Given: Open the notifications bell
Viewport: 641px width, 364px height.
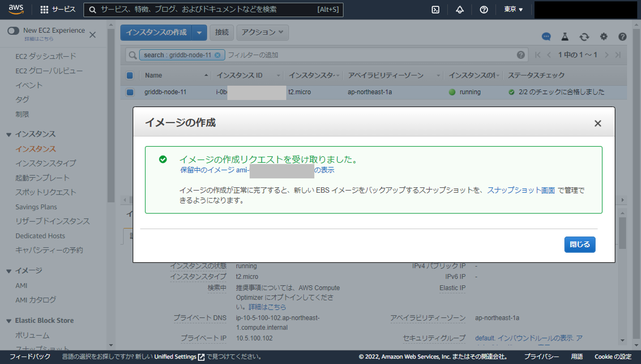Looking at the screenshot, I should [x=460, y=10].
